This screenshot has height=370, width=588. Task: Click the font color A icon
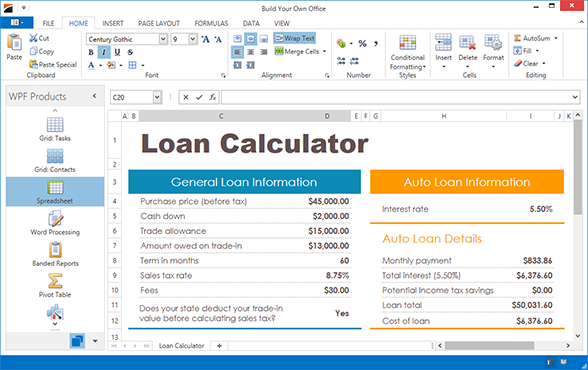pyautogui.click(x=91, y=65)
